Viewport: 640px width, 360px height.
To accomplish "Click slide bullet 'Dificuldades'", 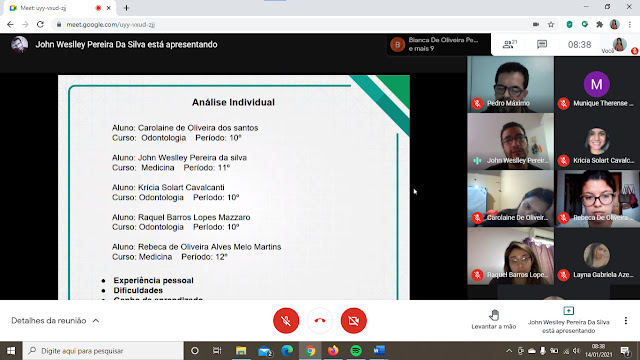I will 138,290.
